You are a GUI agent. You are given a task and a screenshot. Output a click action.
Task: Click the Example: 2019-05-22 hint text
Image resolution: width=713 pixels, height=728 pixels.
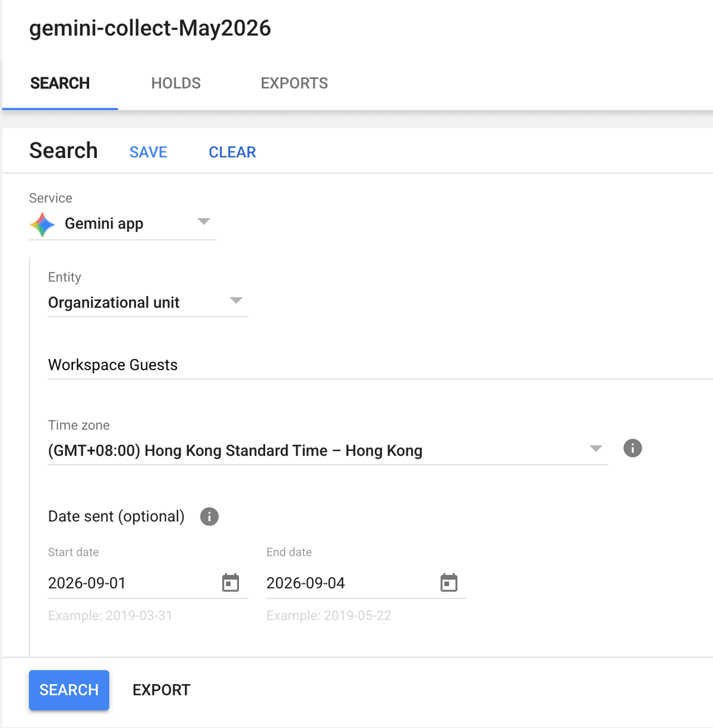coord(329,616)
